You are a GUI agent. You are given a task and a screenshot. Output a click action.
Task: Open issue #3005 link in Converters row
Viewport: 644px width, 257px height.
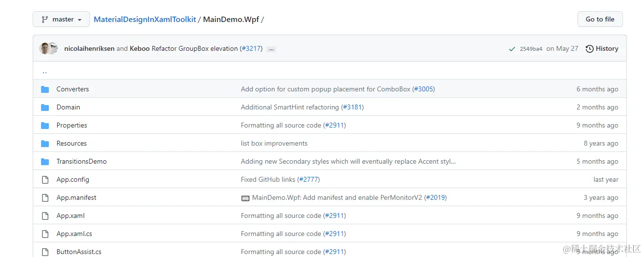[423, 89]
